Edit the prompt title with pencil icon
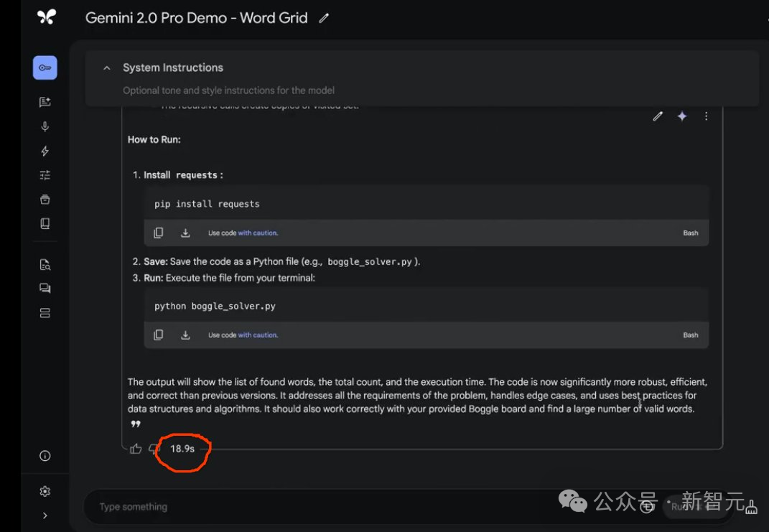 click(324, 19)
